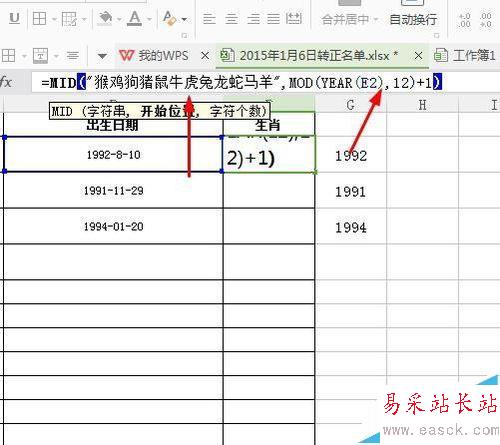The image size is (500, 445).
Task: Select cell with date 1991-11-29
Action: click(113, 191)
